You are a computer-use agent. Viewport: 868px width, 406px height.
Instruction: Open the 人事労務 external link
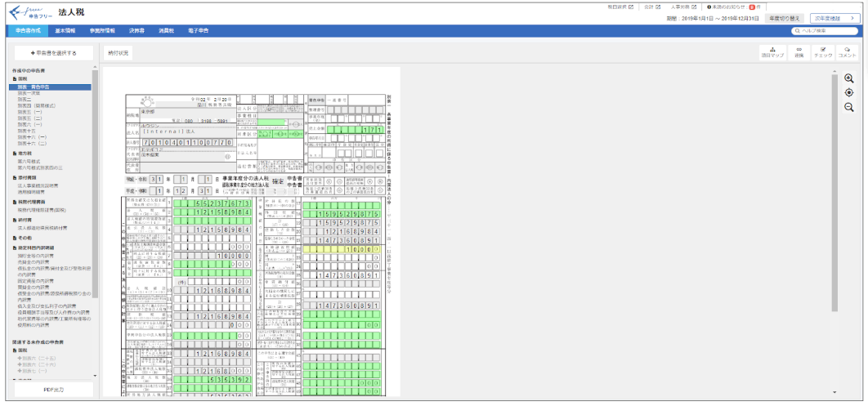(x=682, y=7)
